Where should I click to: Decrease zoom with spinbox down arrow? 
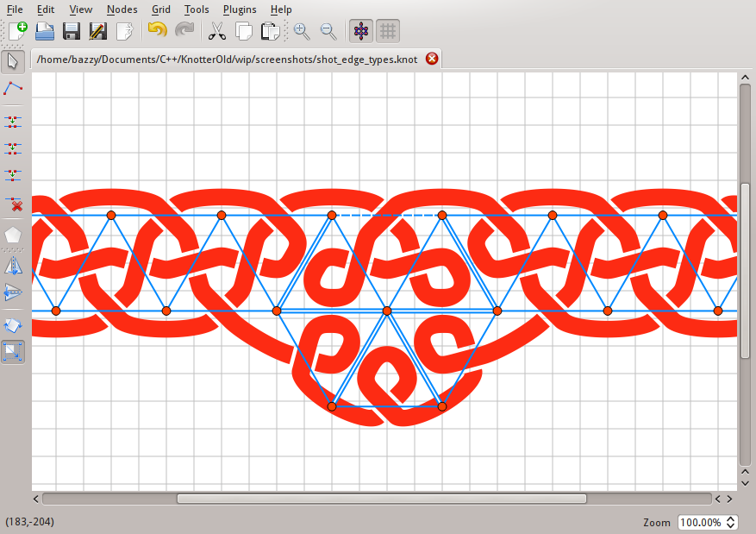click(x=731, y=525)
